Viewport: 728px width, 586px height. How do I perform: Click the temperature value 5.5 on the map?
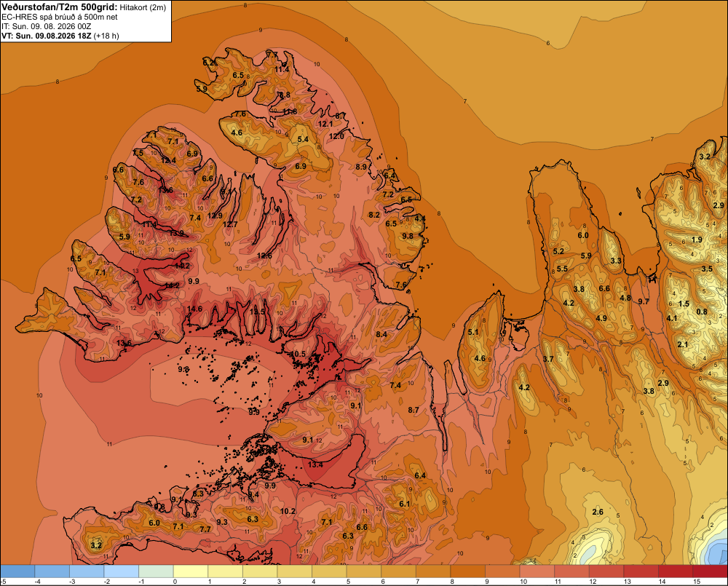(562, 269)
